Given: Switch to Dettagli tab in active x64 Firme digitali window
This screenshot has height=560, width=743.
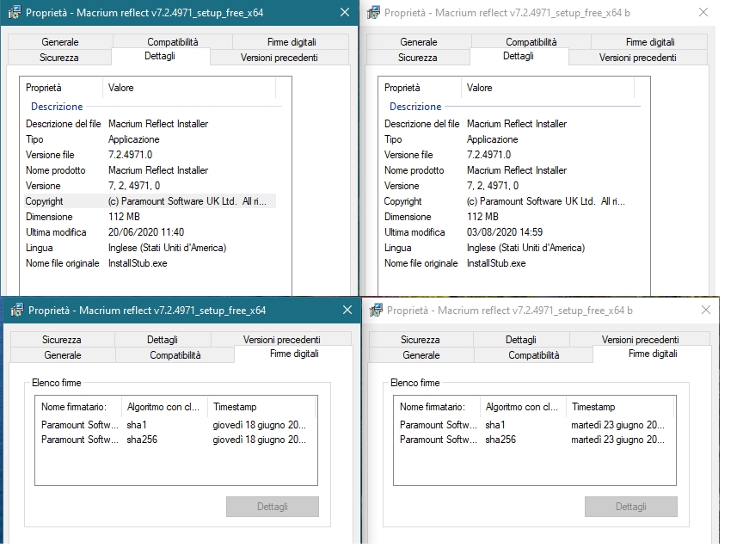Looking at the screenshot, I should click(x=163, y=340).
